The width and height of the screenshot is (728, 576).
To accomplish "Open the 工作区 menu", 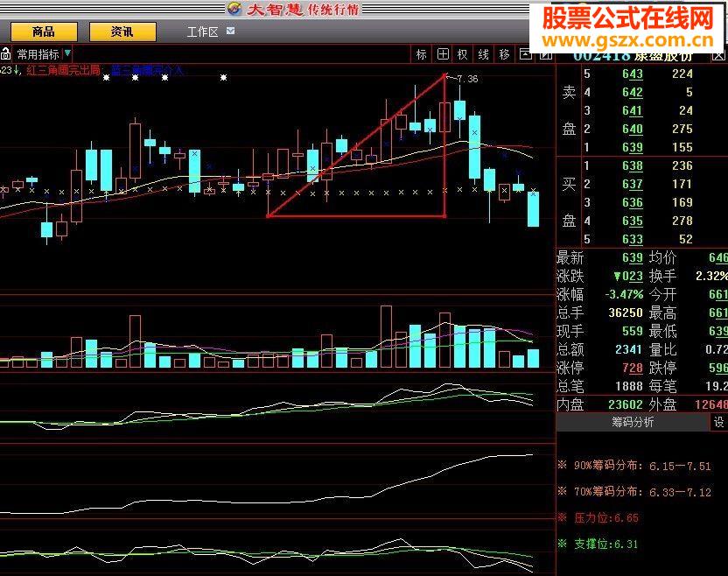I will 202,32.
